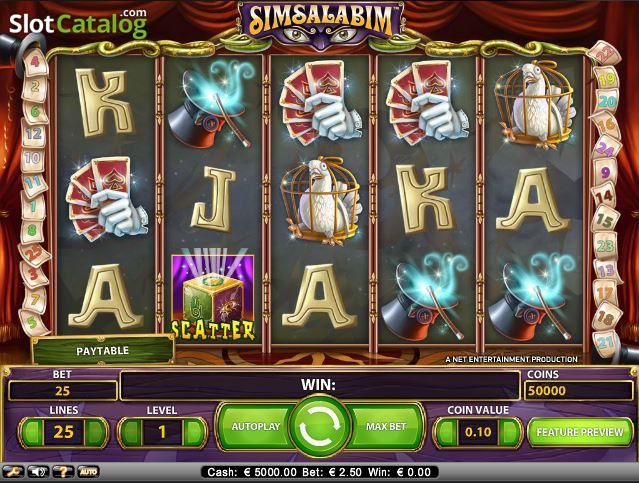
Task: Select payline number 4 tag
Action: point(35,62)
